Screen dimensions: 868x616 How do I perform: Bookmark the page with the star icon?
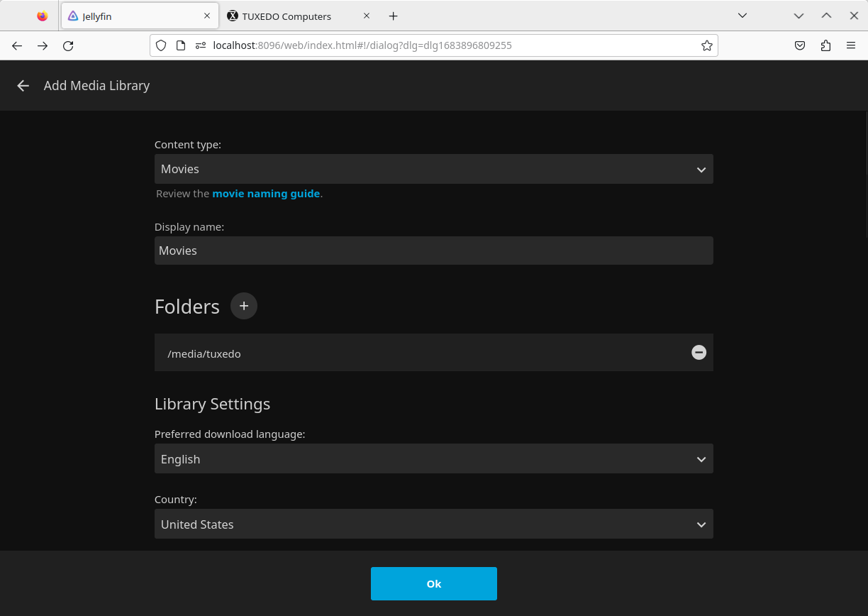pos(706,45)
